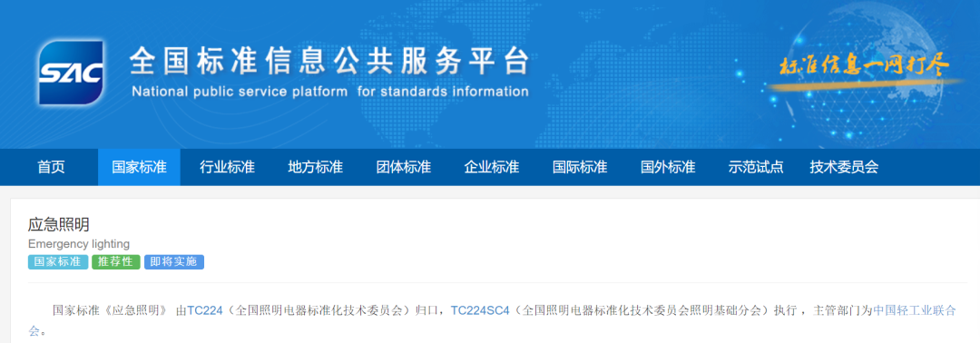Screen dimensions: 980x343
Task: Click the SAC logo icon
Action: click(x=70, y=73)
